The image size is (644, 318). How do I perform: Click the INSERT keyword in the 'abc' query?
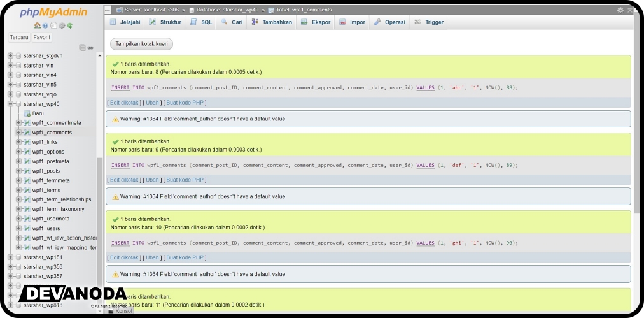tap(120, 87)
